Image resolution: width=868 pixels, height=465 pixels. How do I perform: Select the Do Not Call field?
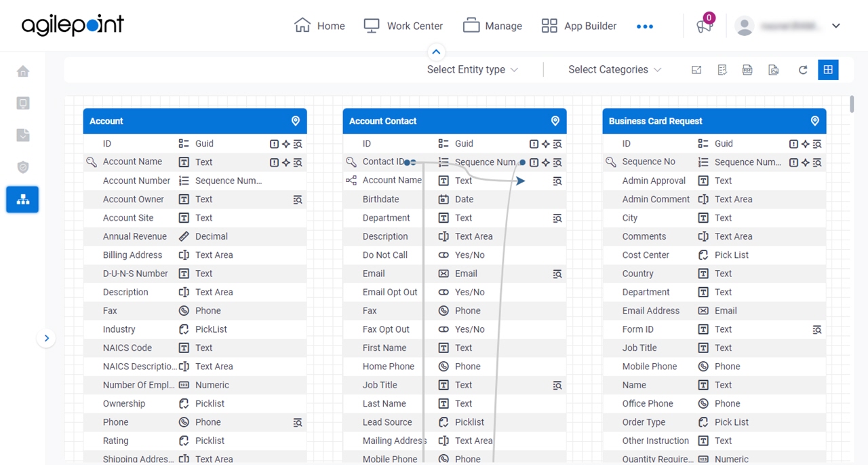click(x=454, y=255)
